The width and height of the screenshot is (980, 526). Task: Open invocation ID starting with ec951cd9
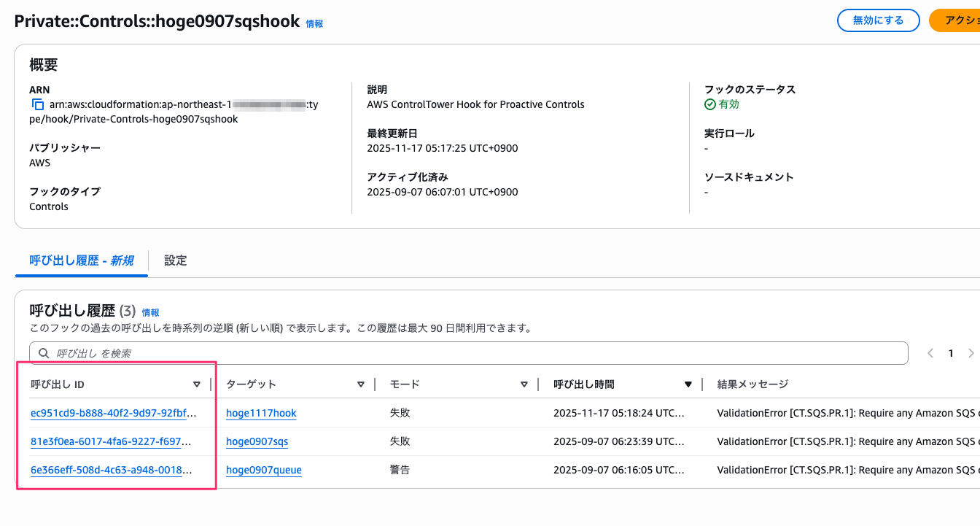pyautogui.click(x=111, y=413)
